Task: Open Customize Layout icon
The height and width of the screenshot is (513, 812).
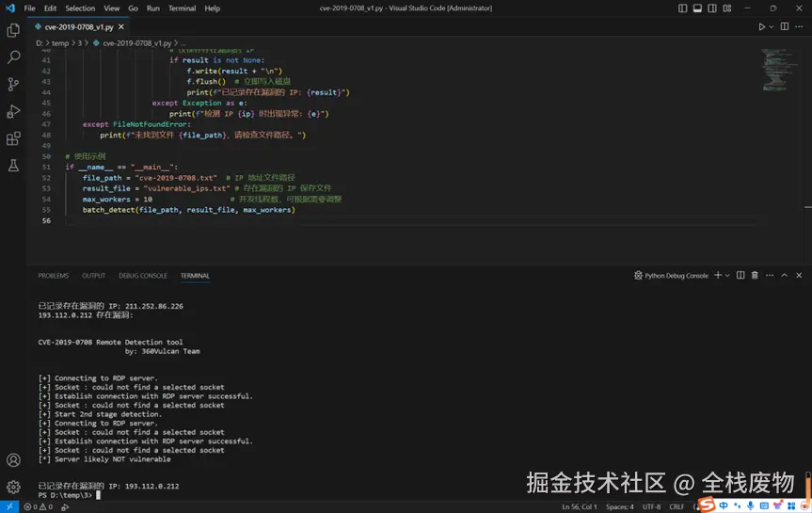Action: tap(727, 8)
